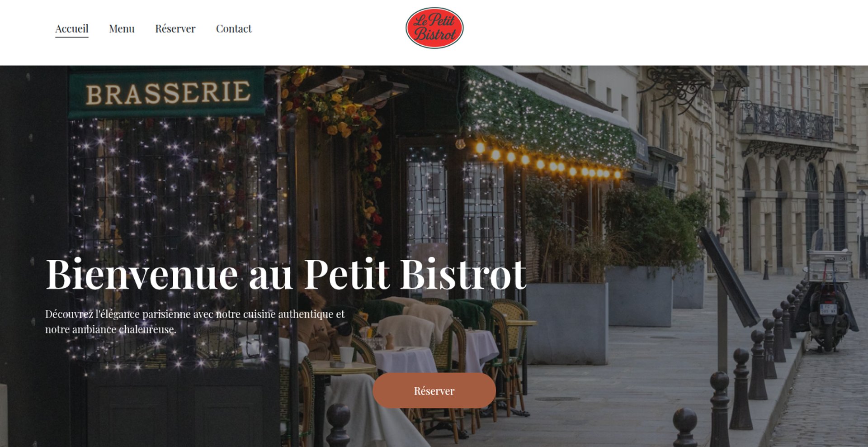Image resolution: width=868 pixels, height=447 pixels.
Task: Open the Contact navigation link
Action: pyautogui.click(x=234, y=29)
